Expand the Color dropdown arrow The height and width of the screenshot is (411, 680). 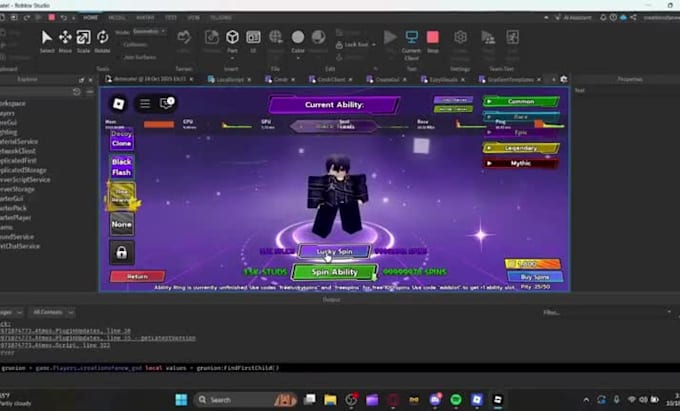pos(298,58)
